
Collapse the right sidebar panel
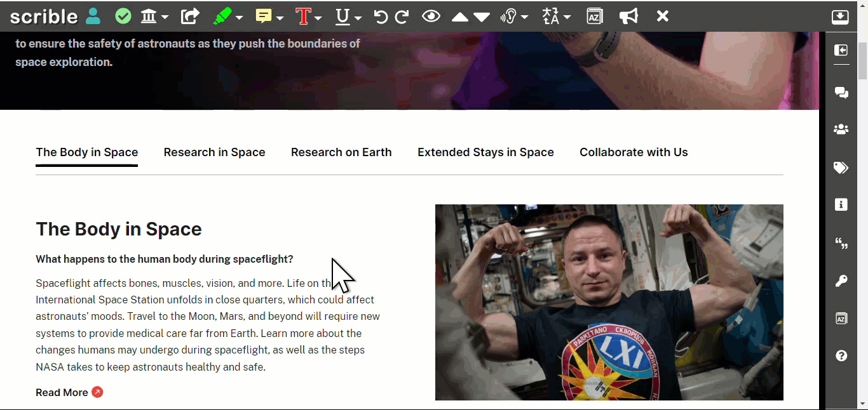pyautogui.click(x=840, y=50)
